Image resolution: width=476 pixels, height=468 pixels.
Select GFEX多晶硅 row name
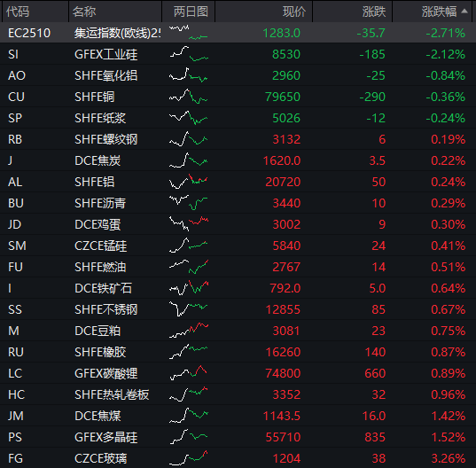(x=106, y=437)
